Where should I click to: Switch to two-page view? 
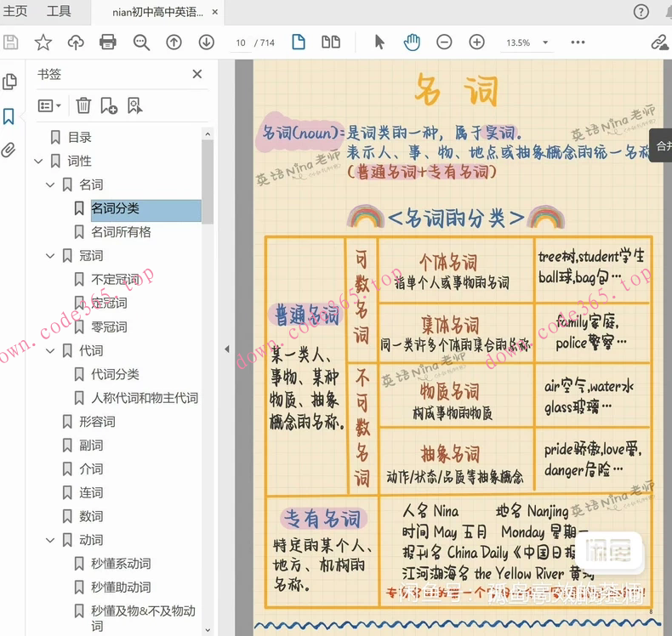[331, 42]
